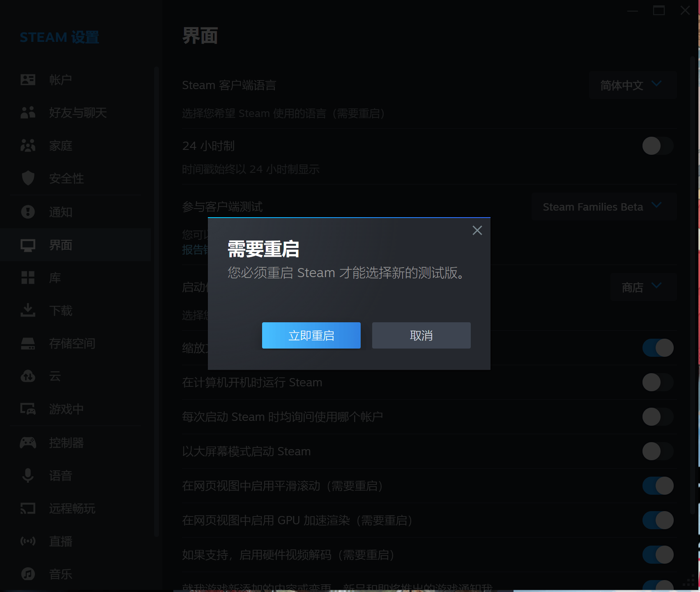The height and width of the screenshot is (592, 700).
Task: Click the Steam 客户端语言 label
Action: pos(229,85)
